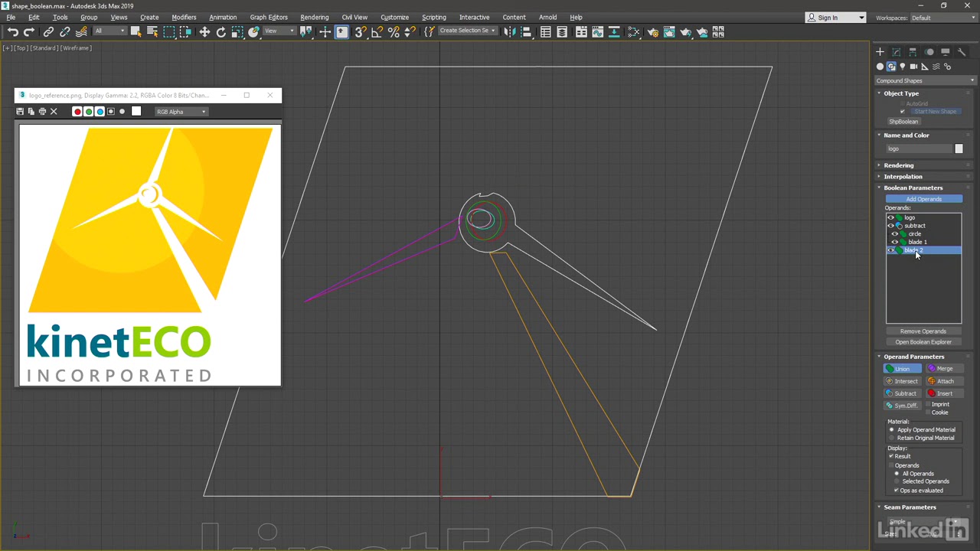Image resolution: width=980 pixels, height=551 pixels.
Task: Uncheck the Result display checkbox
Action: [891, 456]
